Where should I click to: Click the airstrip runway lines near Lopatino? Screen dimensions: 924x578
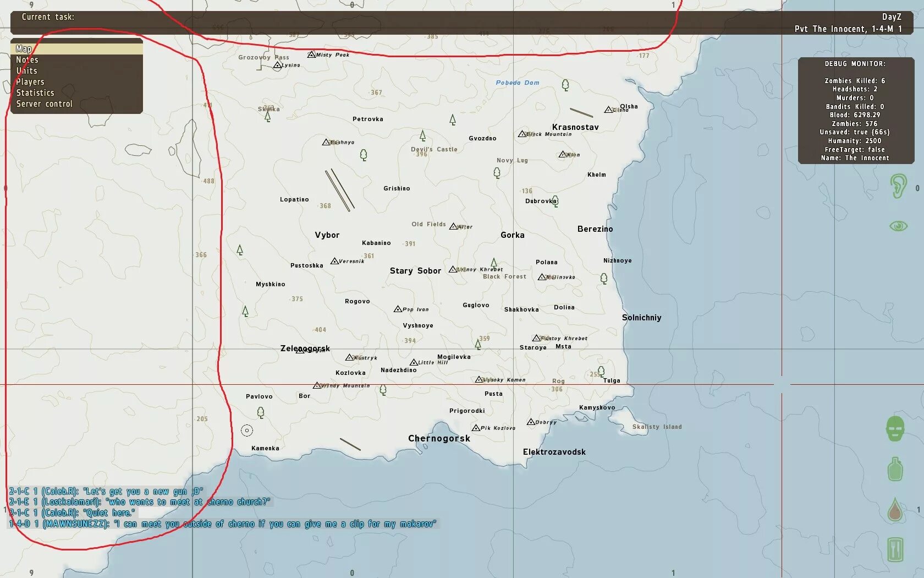pyautogui.click(x=340, y=190)
